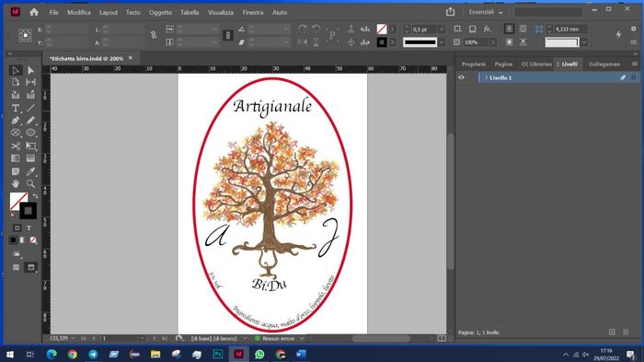Expand stroke color swatch arrow

(x=392, y=42)
